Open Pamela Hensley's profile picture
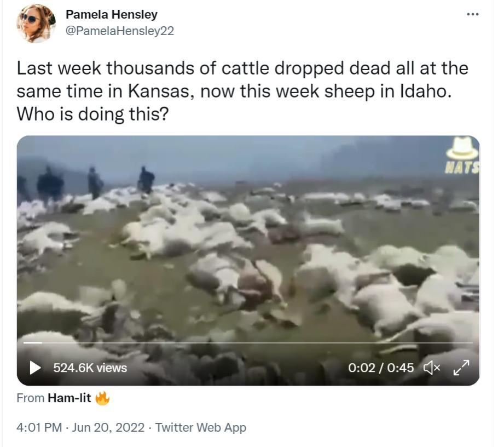The height and width of the screenshot is (447, 504). click(36, 23)
